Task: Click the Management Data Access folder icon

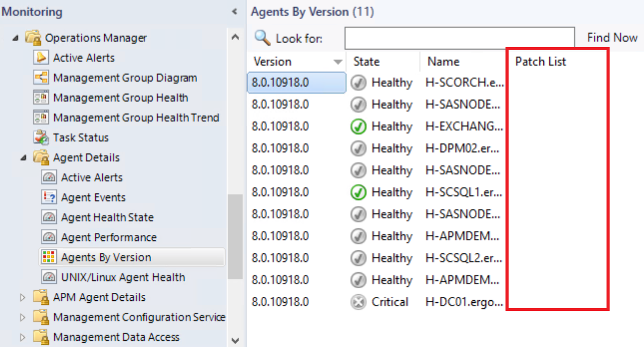Action: point(41,337)
